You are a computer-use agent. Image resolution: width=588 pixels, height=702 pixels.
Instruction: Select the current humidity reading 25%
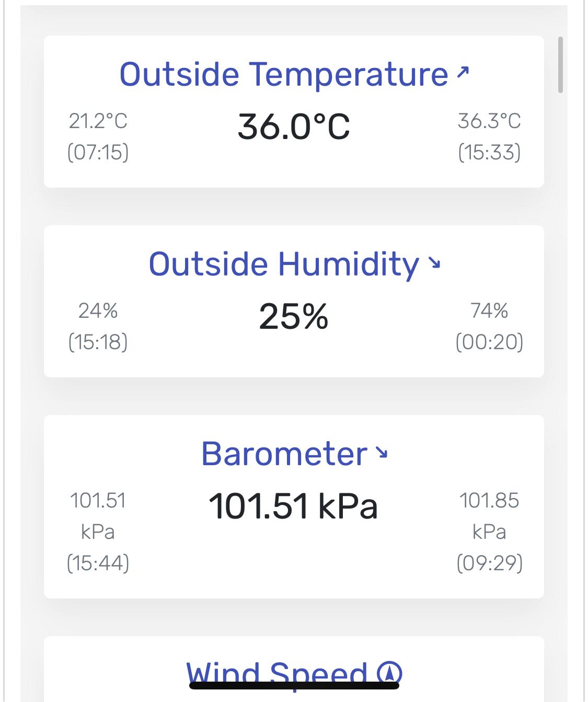[294, 317]
